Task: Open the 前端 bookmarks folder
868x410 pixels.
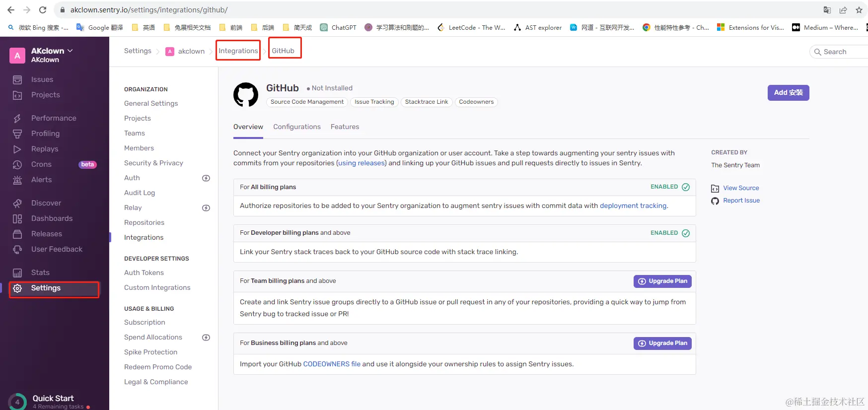Action: tap(231, 28)
